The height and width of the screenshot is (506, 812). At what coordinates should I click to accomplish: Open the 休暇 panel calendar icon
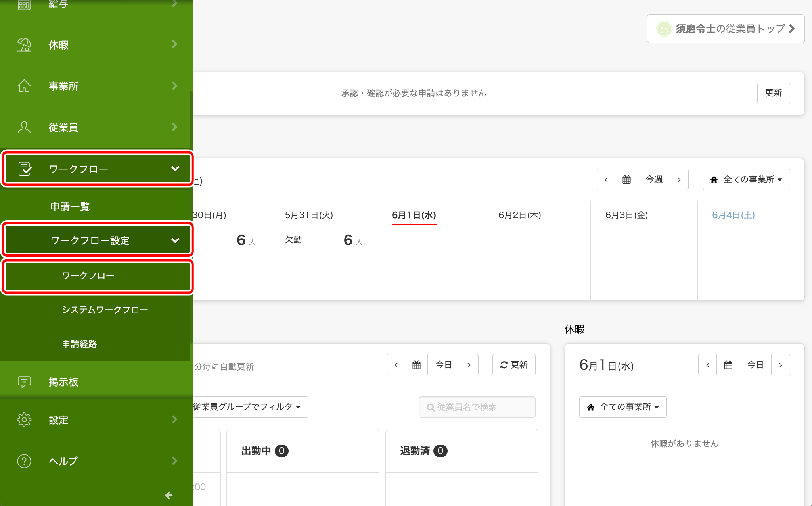click(x=728, y=365)
